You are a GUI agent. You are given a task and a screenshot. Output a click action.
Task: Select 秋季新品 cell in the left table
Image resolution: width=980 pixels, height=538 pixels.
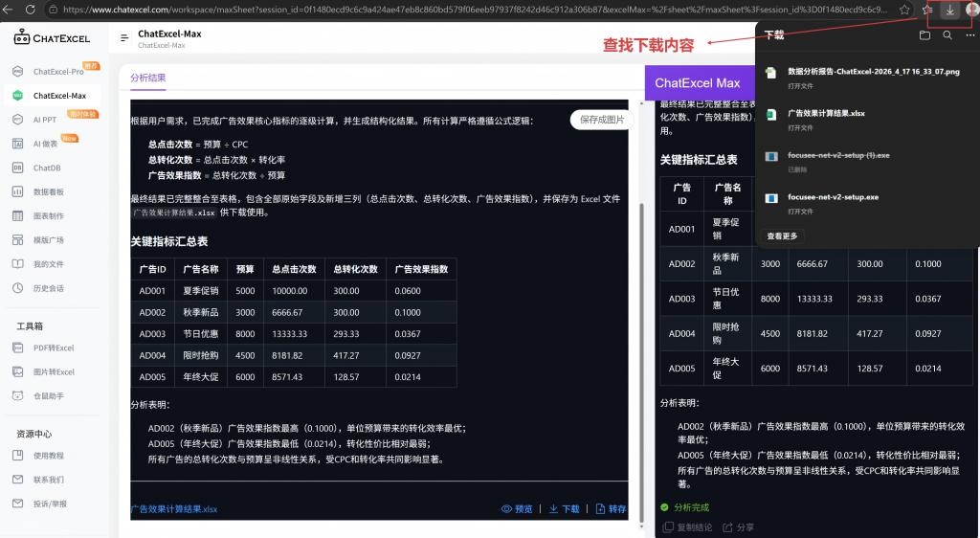coord(201,312)
